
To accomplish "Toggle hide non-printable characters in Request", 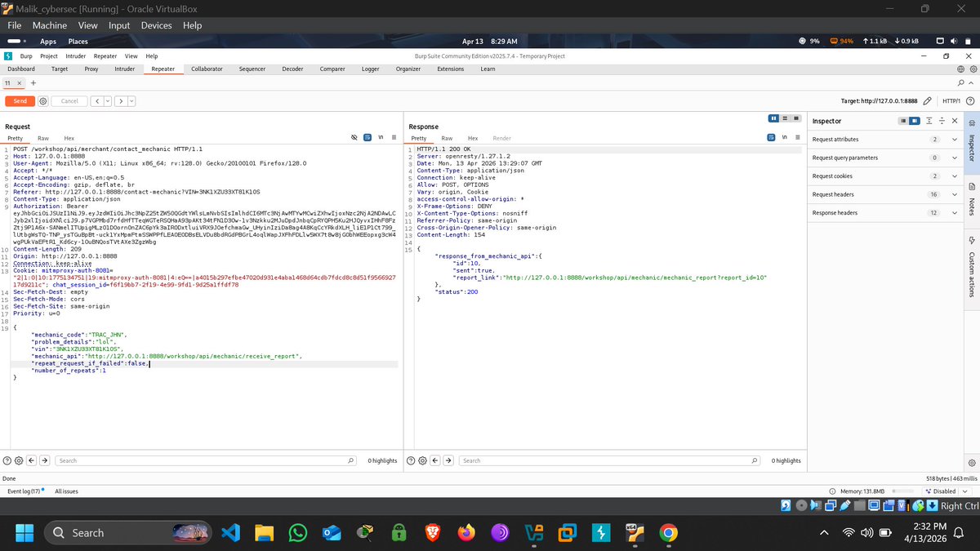I will (354, 138).
